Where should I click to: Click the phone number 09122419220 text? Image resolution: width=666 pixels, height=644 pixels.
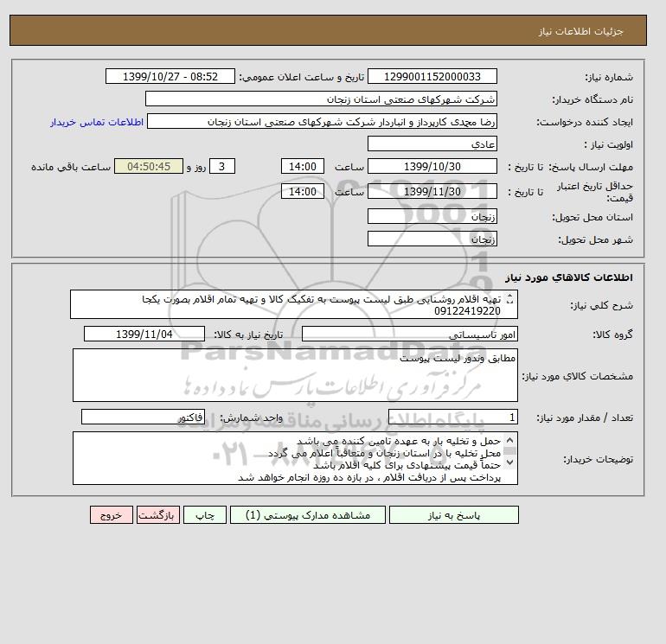point(467,311)
